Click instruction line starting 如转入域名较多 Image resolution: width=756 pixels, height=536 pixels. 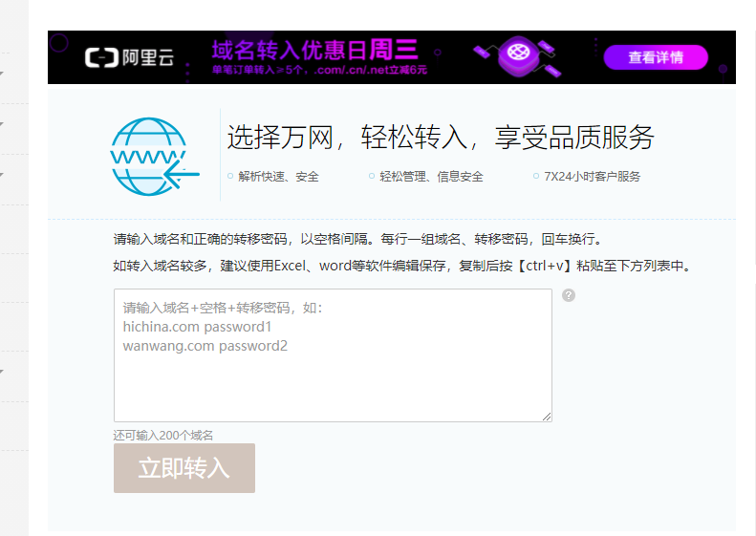coord(402,266)
